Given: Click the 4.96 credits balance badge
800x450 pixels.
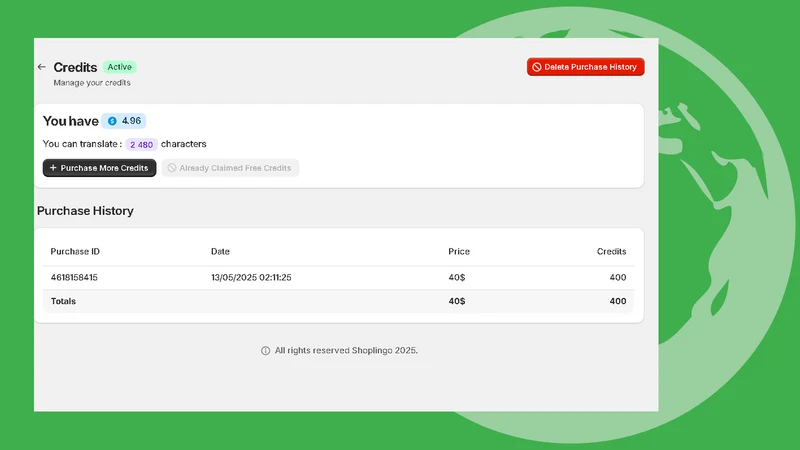Looking at the screenshot, I should (124, 121).
